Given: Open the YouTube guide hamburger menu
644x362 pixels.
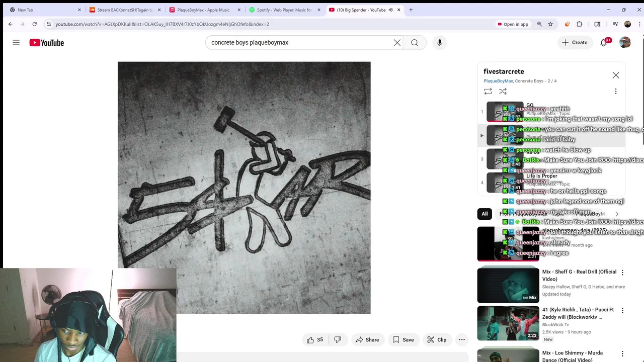Looking at the screenshot, I should pyautogui.click(x=16, y=43).
